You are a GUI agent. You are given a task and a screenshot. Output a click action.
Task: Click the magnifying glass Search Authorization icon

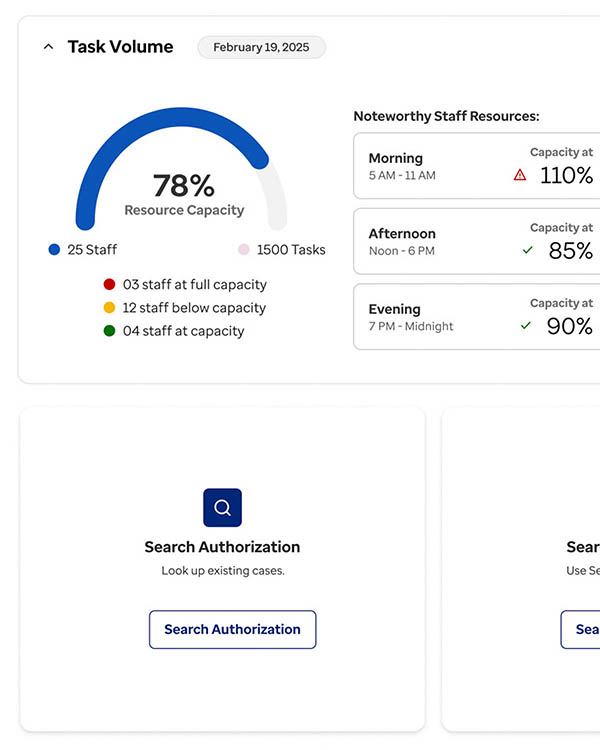pyautogui.click(x=222, y=508)
